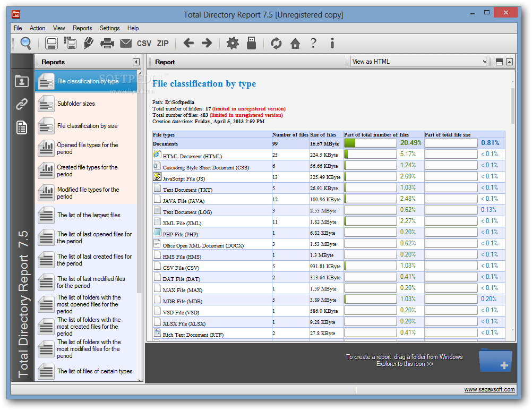Open help with question mark icon
This screenshot has width=532, height=410.
pyautogui.click(x=313, y=43)
